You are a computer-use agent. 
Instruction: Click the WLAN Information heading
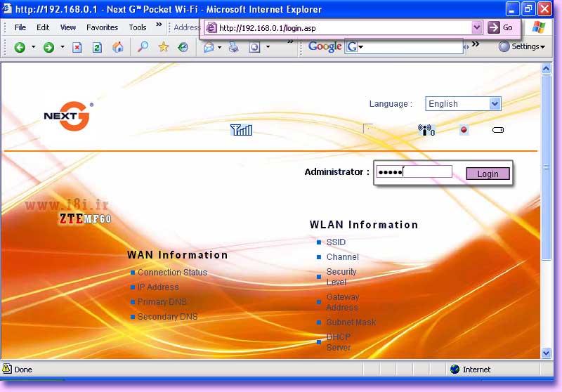click(364, 225)
